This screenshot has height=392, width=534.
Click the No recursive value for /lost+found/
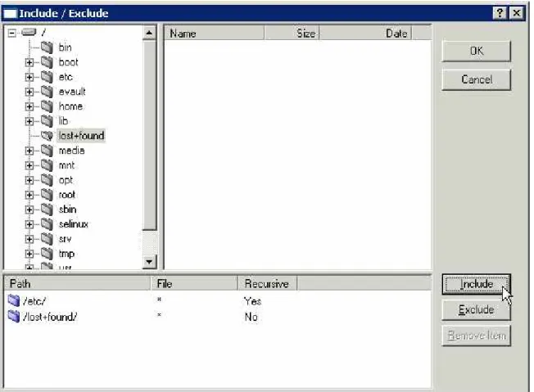click(251, 317)
